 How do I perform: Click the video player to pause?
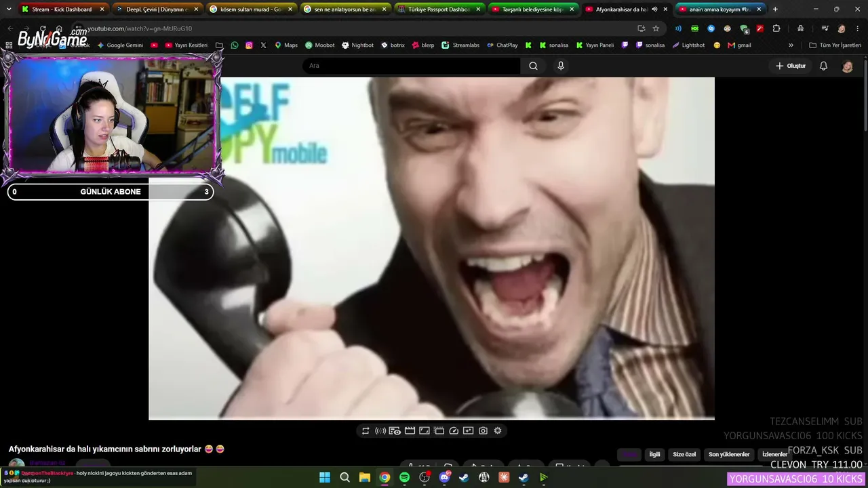click(x=431, y=248)
